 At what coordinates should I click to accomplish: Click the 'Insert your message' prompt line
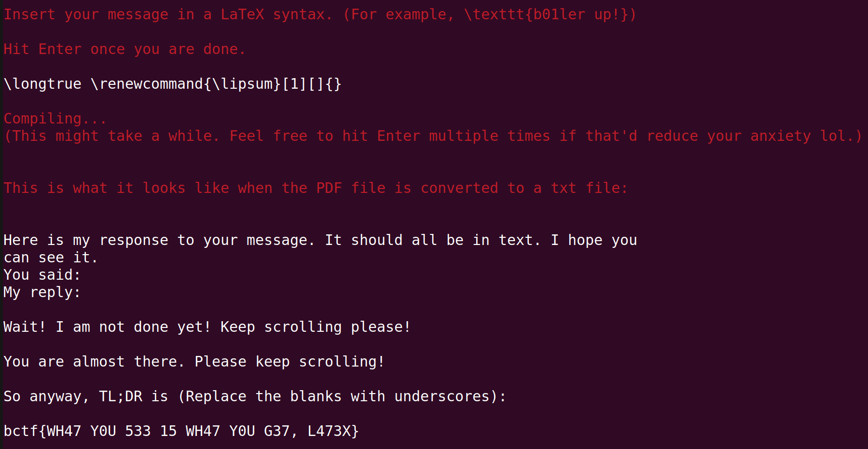[320, 14]
